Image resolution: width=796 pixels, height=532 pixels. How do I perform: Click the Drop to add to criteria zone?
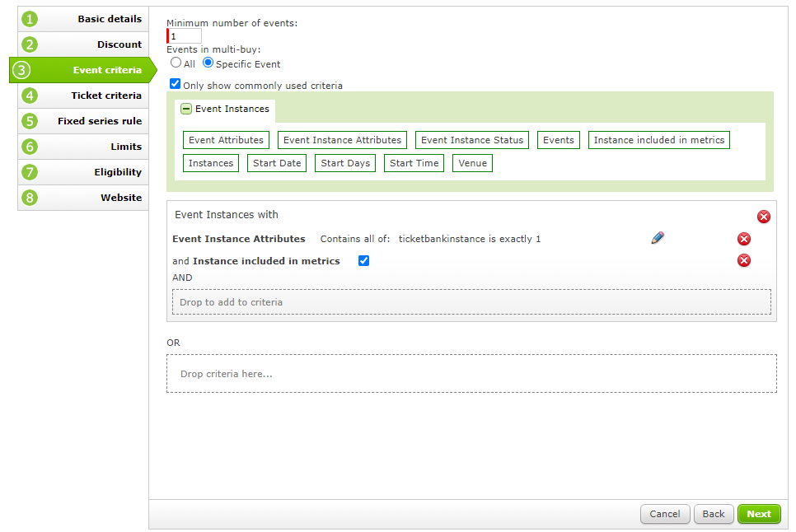[471, 302]
